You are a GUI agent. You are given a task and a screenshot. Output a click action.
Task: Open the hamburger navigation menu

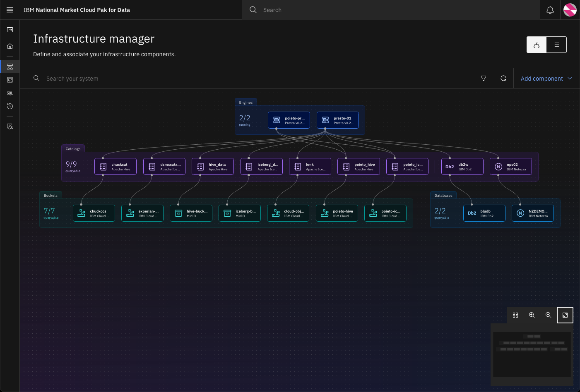point(10,10)
